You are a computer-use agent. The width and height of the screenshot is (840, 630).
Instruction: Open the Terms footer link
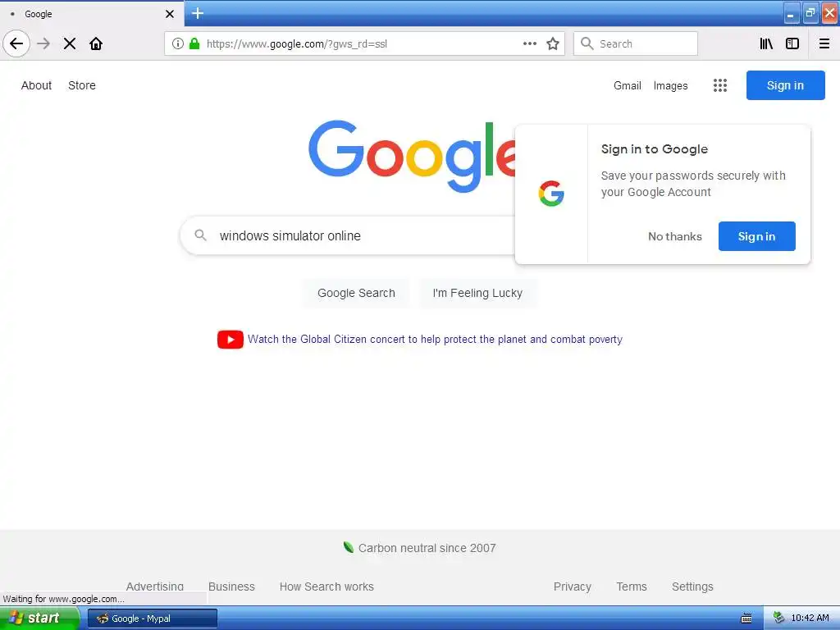click(632, 587)
